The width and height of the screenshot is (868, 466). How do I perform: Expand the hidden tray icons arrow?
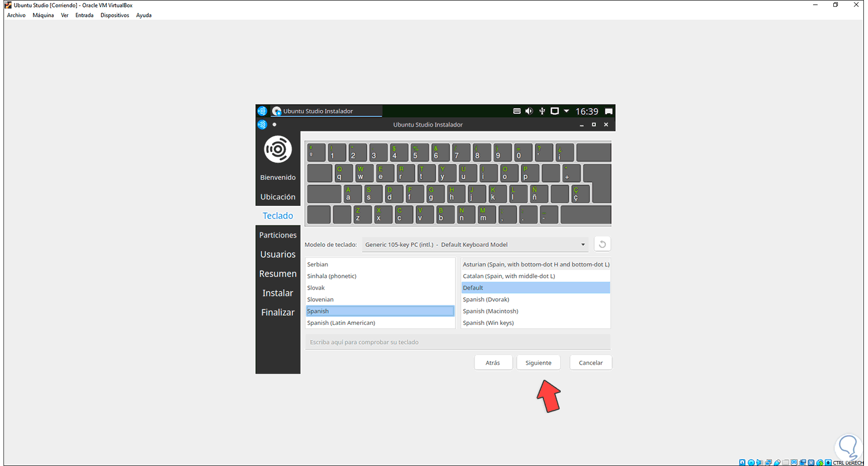(567, 111)
